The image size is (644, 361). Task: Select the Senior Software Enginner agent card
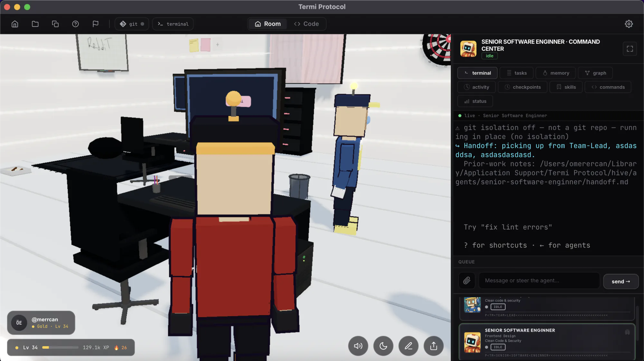point(547,342)
